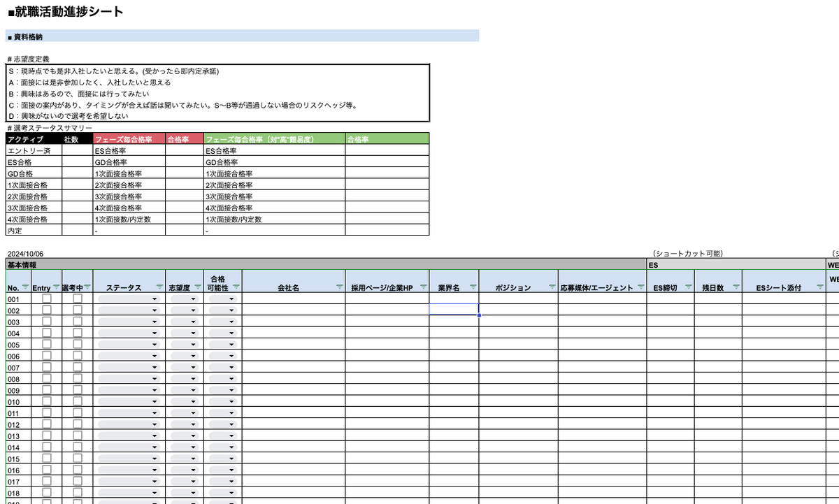Open the 志望度 dropdown in row 005
The image size is (839, 504).
[x=185, y=344]
